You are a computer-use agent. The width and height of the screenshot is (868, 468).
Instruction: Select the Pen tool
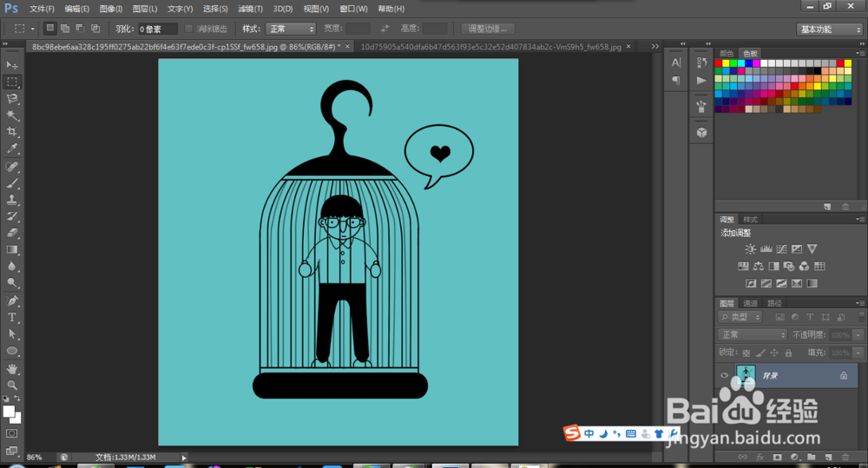pos(11,300)
